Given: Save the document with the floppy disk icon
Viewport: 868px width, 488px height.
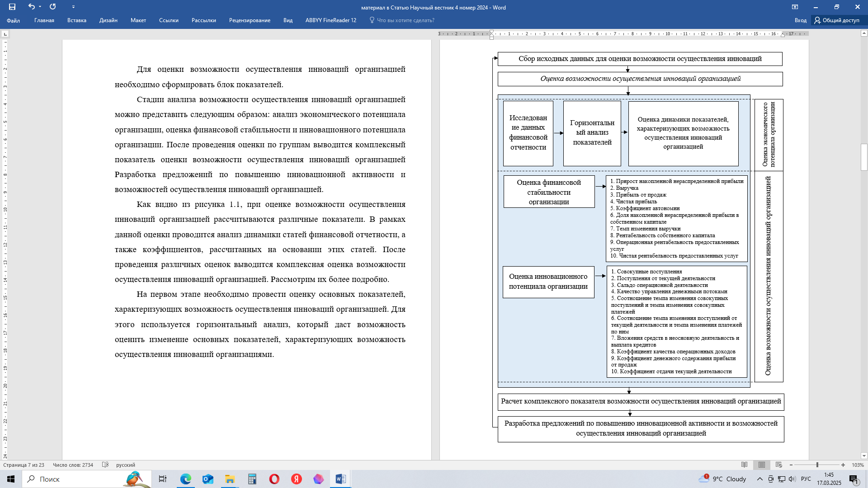Looking at the screenshot, I should tap(12, 7).
